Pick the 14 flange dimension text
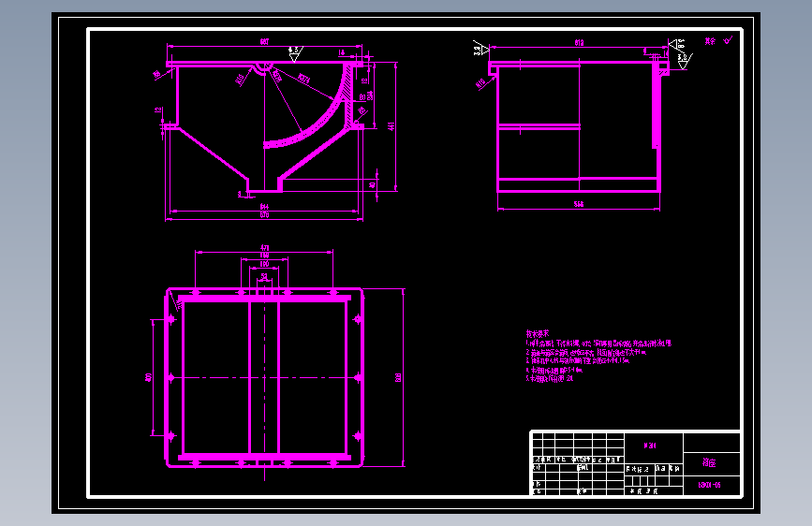812x526 pixels. pyautogui.click(x=342, y=52)
